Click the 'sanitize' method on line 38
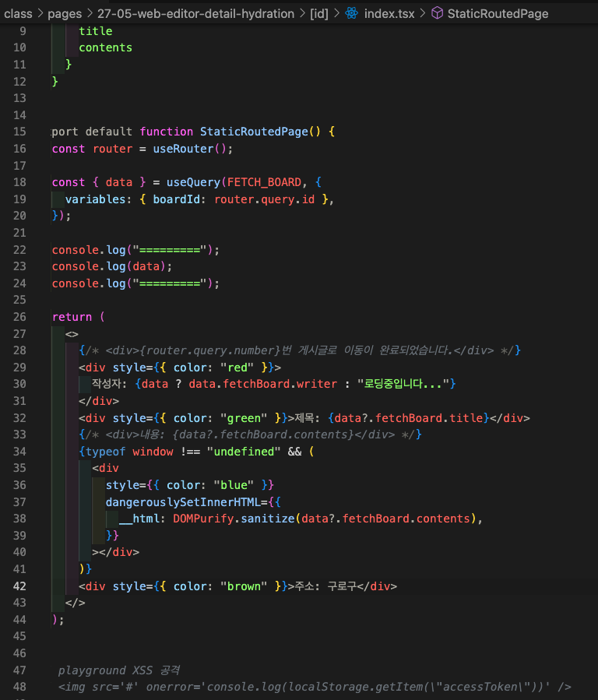Viewport: 598px width, 700px height. pyautogui.click(x=268, y=519)
